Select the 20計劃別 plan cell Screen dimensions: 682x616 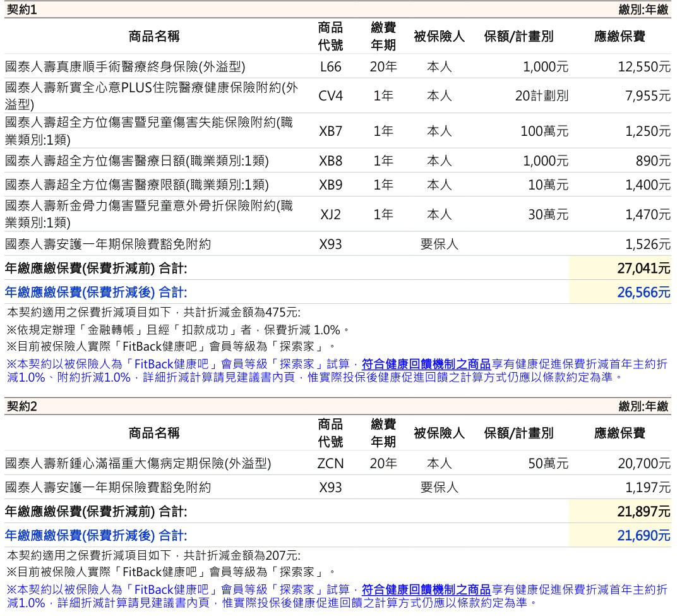[x=541, y=96]
